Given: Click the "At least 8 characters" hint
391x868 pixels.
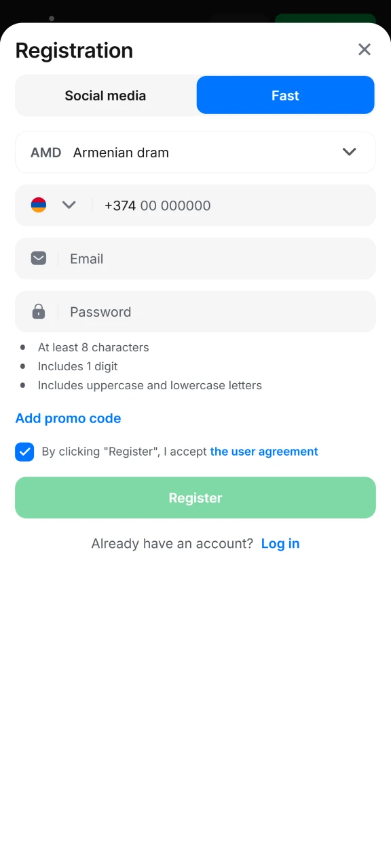Looking at the screenshot, I should [x=93, y=347].
